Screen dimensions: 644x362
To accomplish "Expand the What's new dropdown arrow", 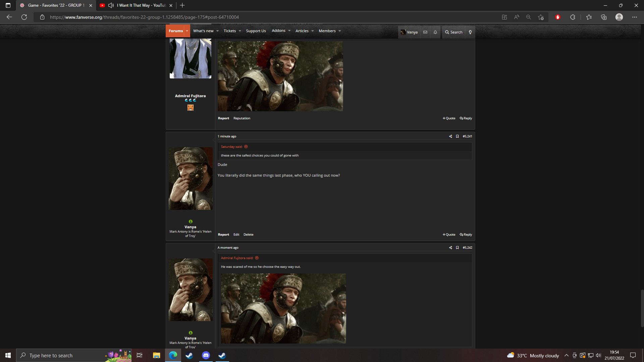I will [x=217, y=31].
